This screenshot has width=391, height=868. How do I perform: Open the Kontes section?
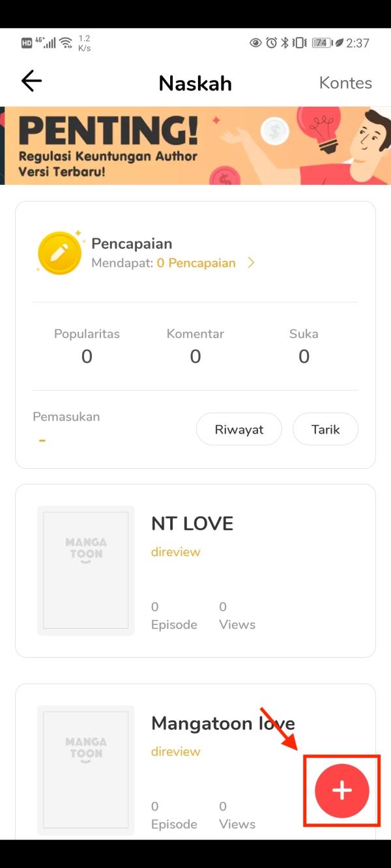coord(345,83)
